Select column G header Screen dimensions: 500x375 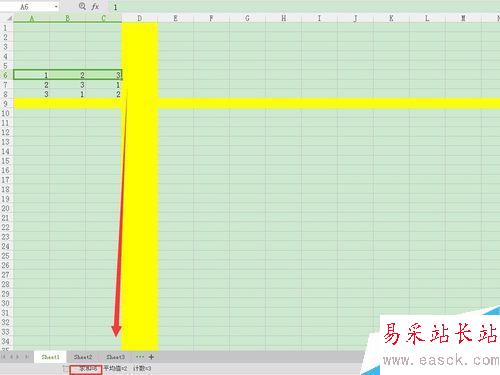coord(248,18)
